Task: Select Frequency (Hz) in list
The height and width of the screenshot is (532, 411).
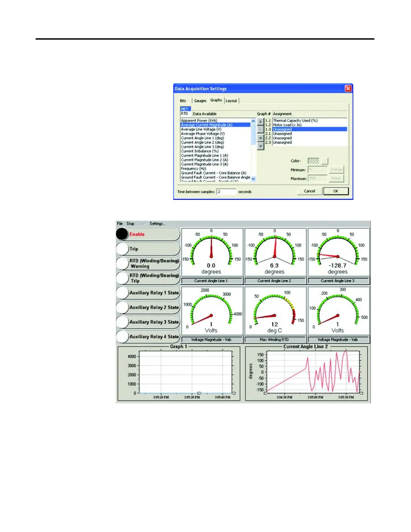Action: click(x=216, y=169)
